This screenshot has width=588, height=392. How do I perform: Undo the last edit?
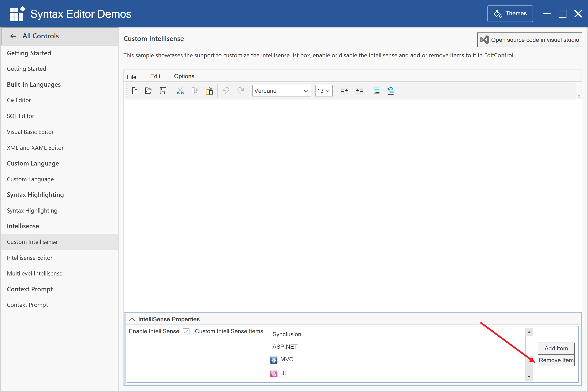[x=226, y=91]
